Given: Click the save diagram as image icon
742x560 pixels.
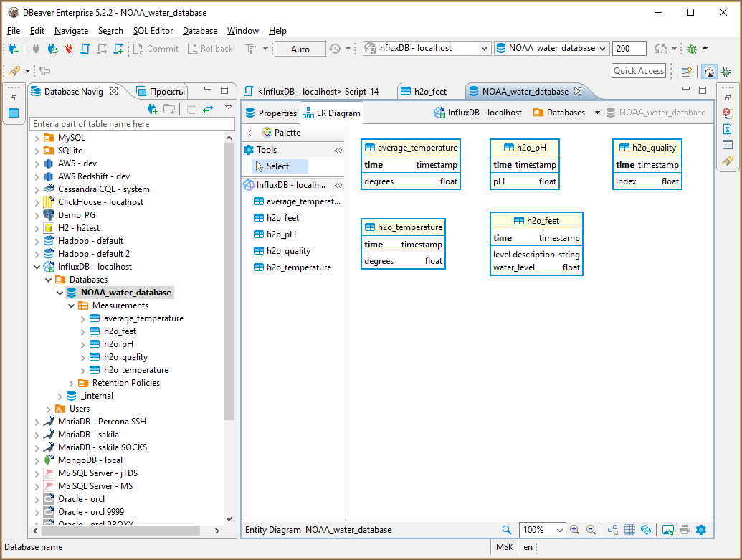Looking at the screenshot, I should coord(668,530).
